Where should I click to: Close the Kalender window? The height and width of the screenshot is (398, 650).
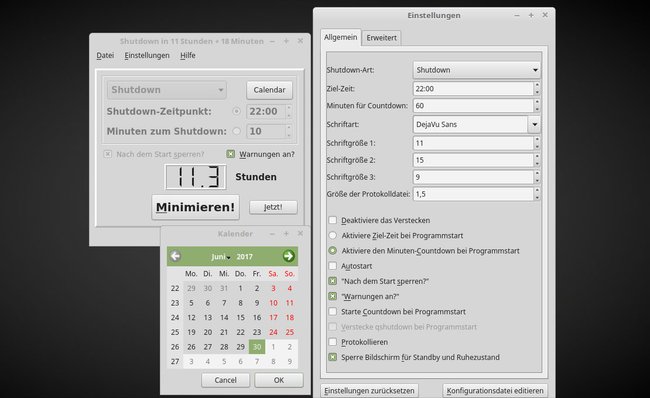point(300,233)
